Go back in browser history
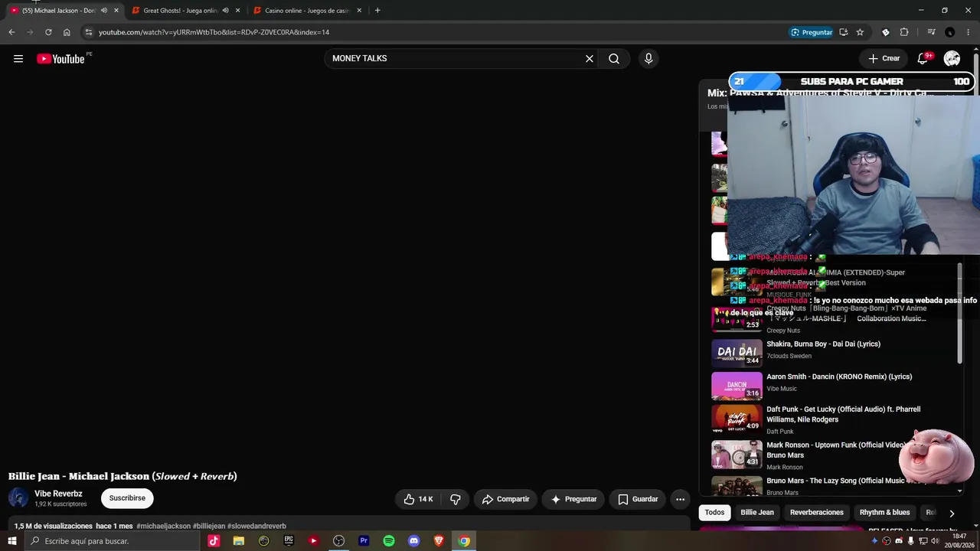Image resolution: width=980 pixels, height=551 pixels. click(11, 32)
